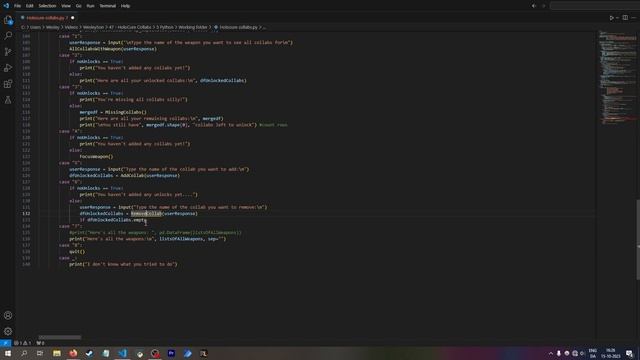This screenshot has height=360, width=640.
Task: Open the Testing flask view
Action: 8,100
